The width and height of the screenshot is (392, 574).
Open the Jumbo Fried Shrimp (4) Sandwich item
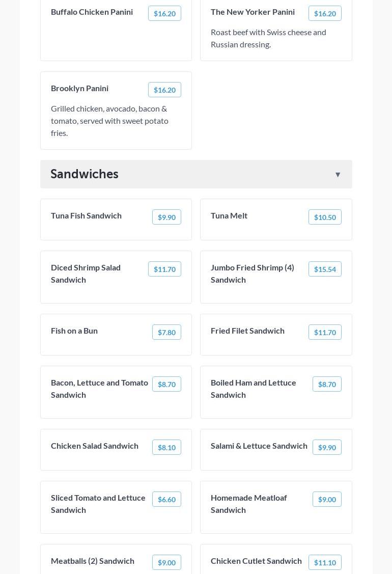click(x=253, y=274)
